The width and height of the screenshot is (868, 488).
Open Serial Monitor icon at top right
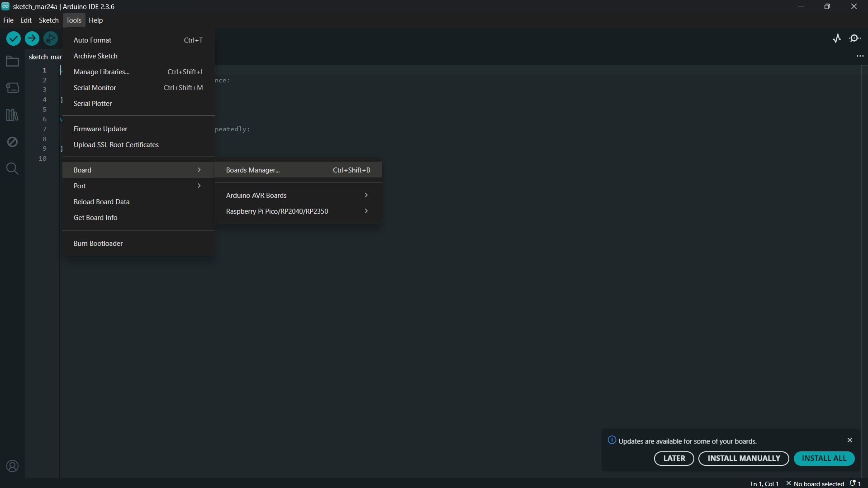pos(855,38)
